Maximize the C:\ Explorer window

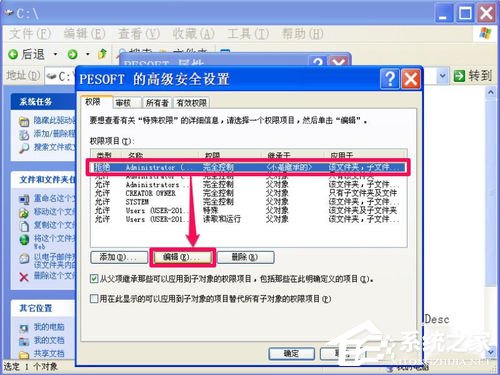point(465,13)
